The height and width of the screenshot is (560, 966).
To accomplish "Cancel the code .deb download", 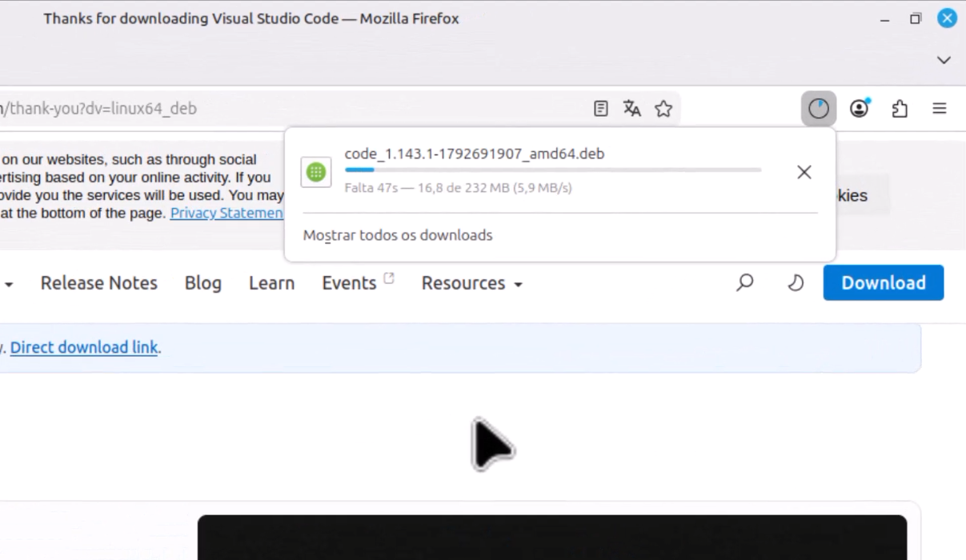I will (x=804, y=172).
